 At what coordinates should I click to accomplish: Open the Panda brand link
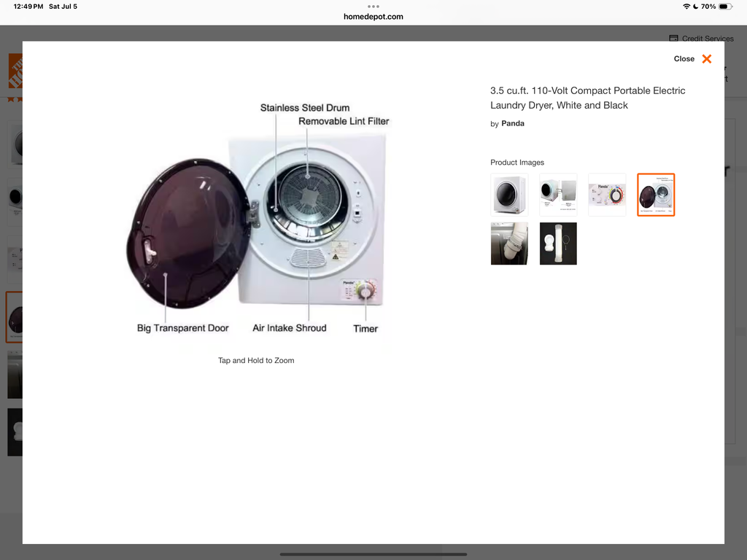[x=513, y=123]
